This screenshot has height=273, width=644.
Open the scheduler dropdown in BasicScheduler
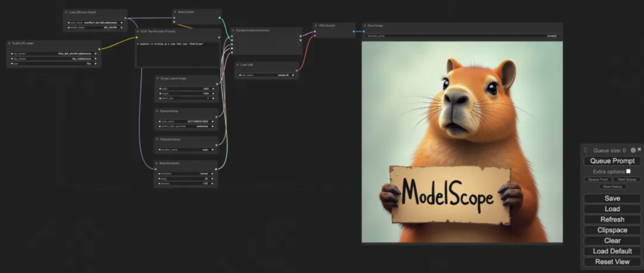pyautogui.click(x=186, y=173)
